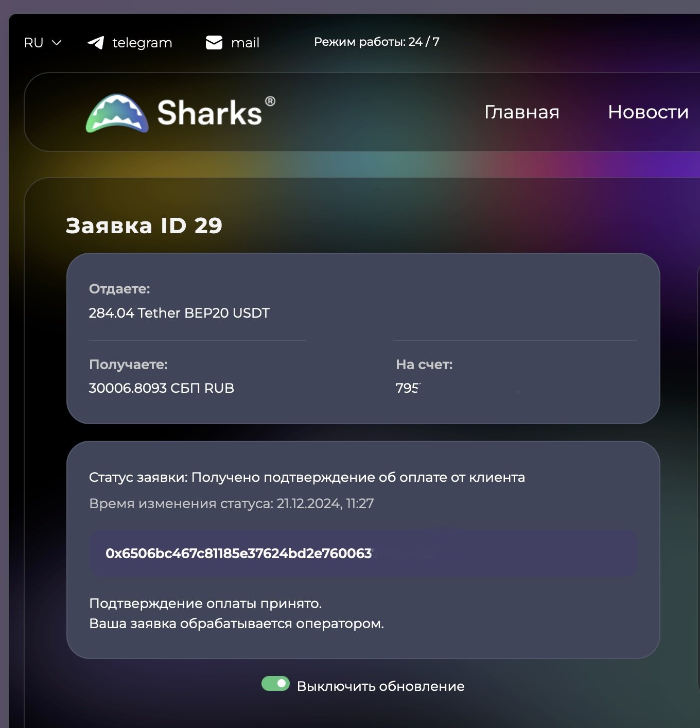Click the Статус заявки status line
The image size is (700, 728).
pyautogui.click(x=307, y=477)
